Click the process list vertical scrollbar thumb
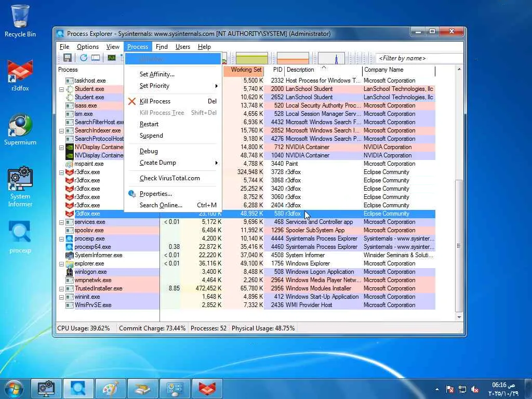The height and width of the screenshot is (399, 532). 459,246
